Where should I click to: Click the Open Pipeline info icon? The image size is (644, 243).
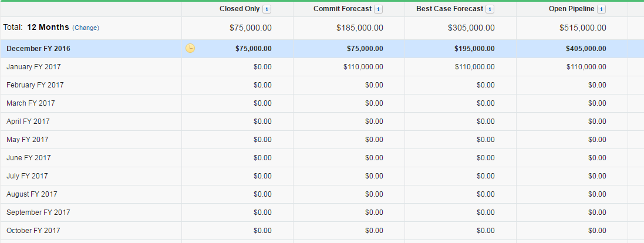pos(601,9)
